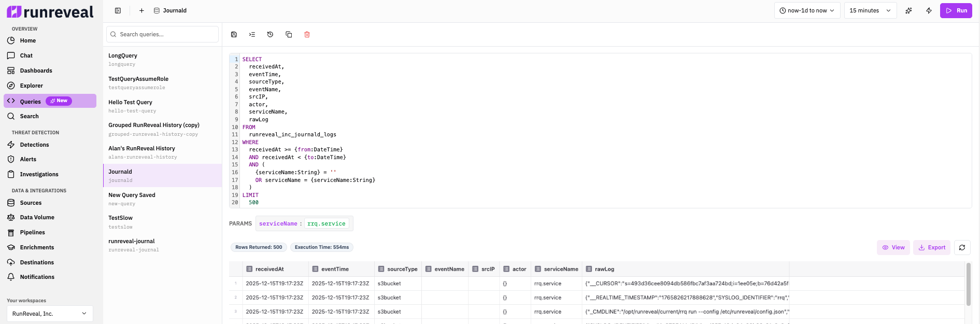
Task: Open Search in the sidebar
Action: pyautogui.click(x=50, y=116)
